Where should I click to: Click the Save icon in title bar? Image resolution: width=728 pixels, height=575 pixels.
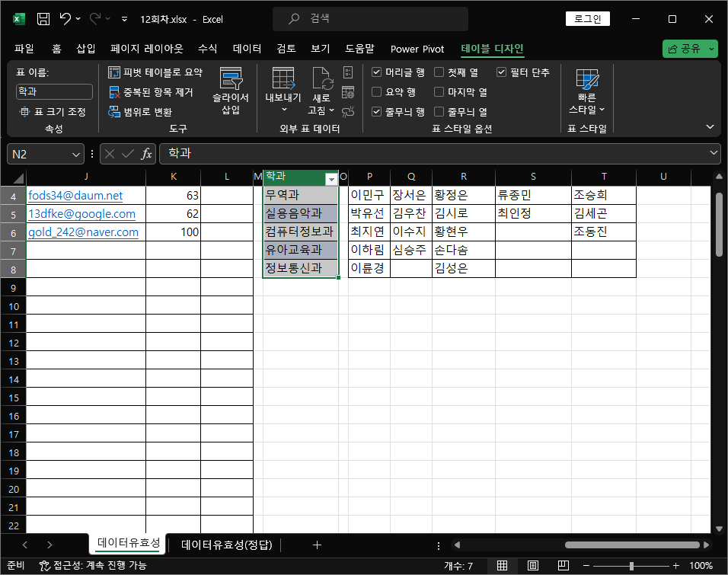pos(43,19)
